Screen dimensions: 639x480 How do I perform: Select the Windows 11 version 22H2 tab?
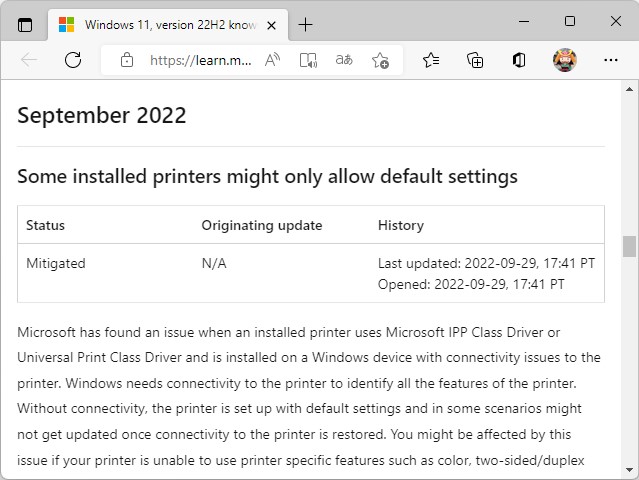pyautogui.click(x=168, y=25)
